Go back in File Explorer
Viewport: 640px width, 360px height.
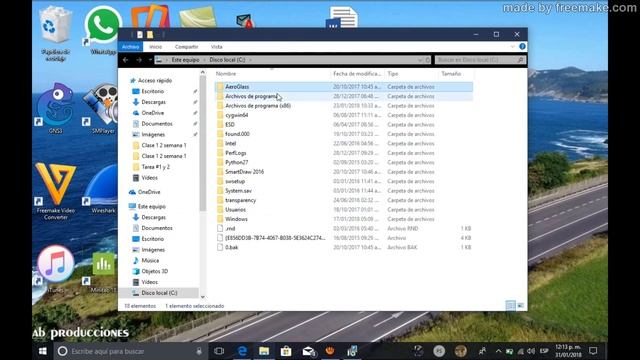coord(126,60)
